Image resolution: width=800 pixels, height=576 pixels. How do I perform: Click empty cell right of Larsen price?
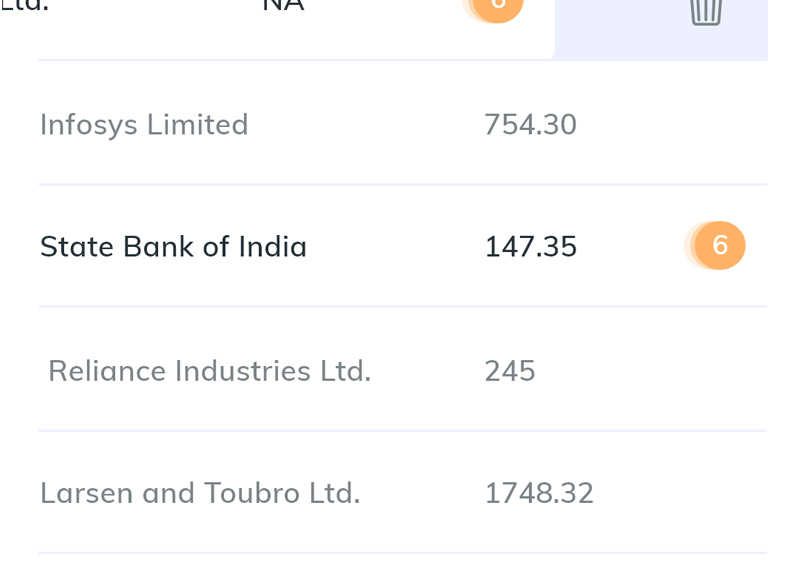point(681,493)
